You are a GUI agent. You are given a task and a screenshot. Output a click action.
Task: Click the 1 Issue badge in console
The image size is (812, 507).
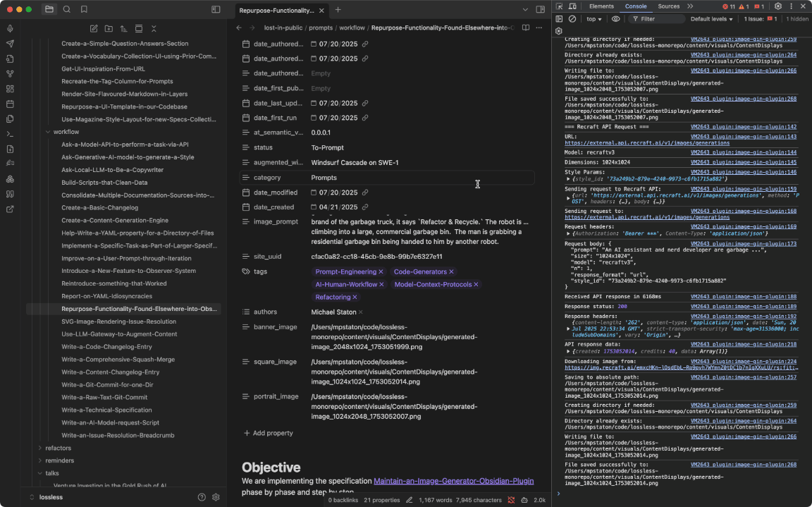click(x=761, y=19)
